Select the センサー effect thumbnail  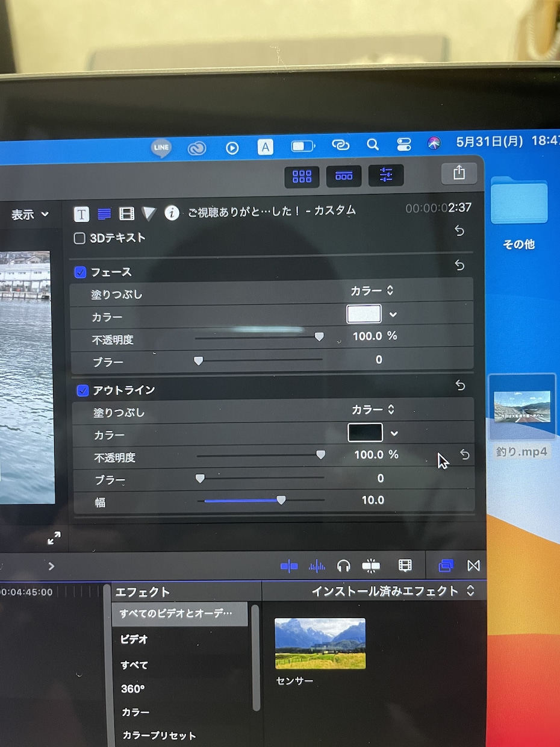320,643
